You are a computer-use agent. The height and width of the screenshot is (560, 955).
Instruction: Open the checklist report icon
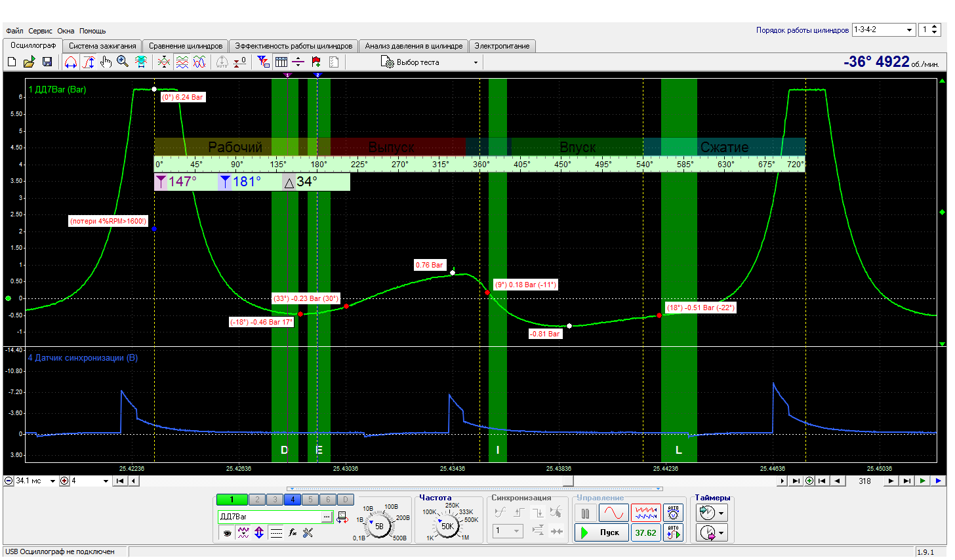point(334,62)
